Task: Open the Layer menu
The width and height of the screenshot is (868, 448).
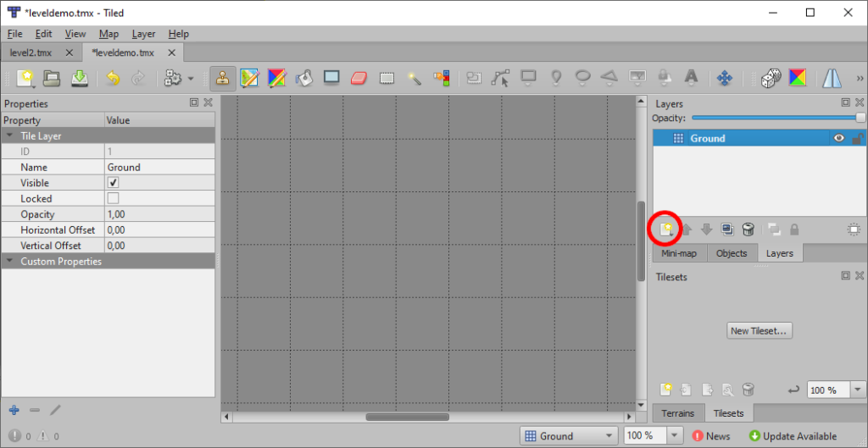Action: pyautogui.click(x=144, y=34)
